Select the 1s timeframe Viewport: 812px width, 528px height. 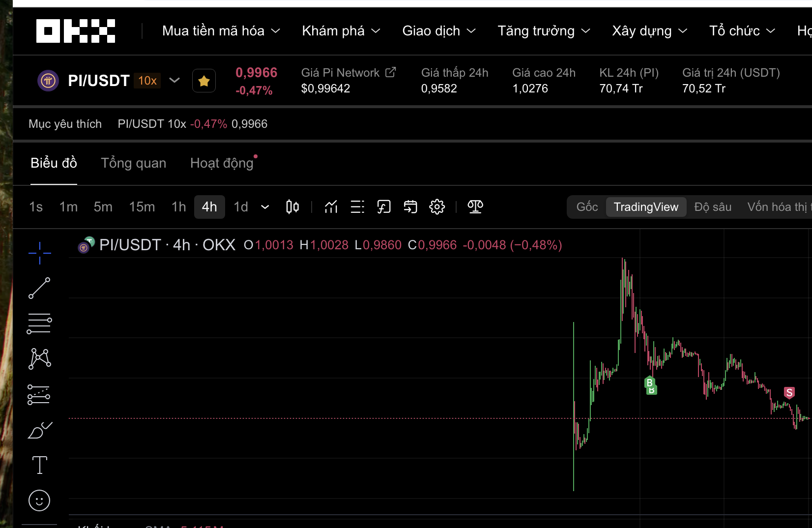(36, 207)
